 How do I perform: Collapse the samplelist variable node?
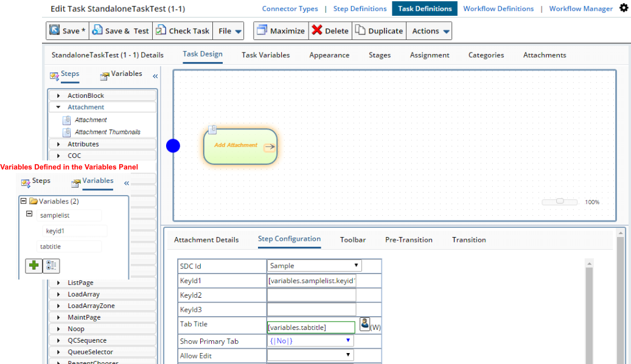click(29, 214)
